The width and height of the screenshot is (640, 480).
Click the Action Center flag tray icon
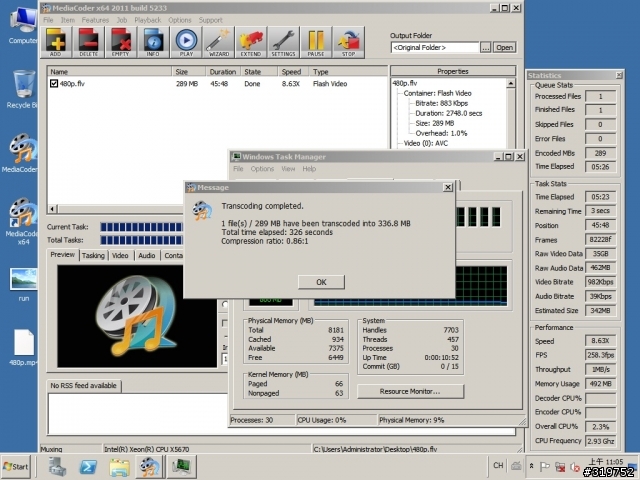545,466
